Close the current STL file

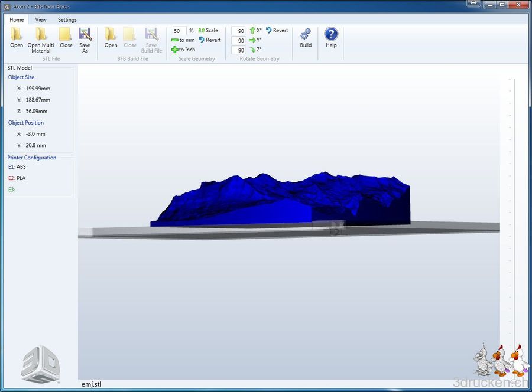coord(66,38)
